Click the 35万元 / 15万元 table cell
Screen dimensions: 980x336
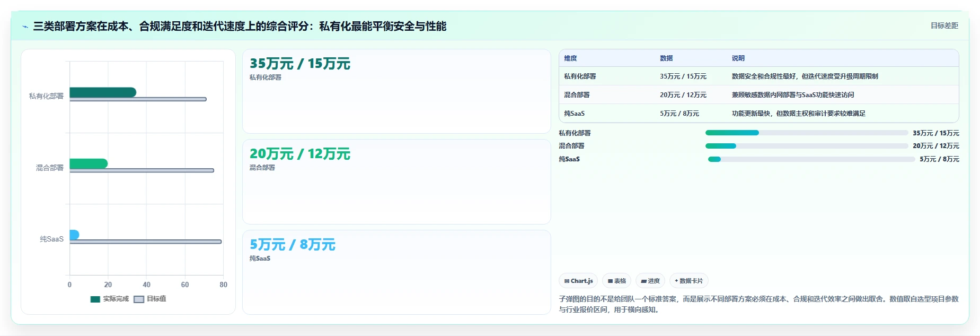point(683,76)
